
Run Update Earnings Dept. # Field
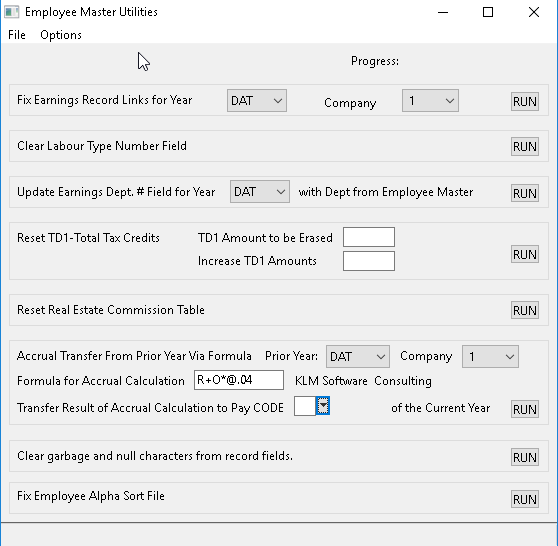coord(525,193)
